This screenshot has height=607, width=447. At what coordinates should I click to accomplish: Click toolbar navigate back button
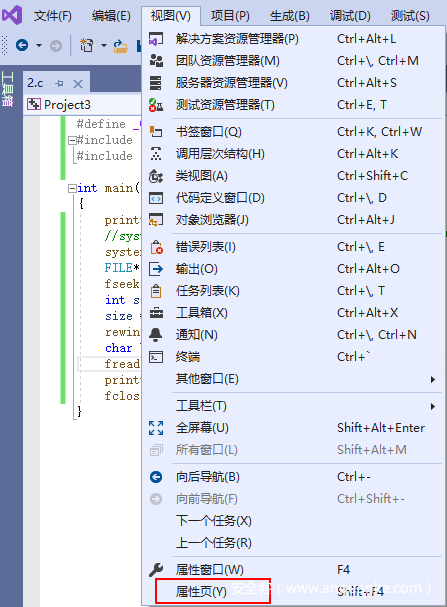(22, 46)
